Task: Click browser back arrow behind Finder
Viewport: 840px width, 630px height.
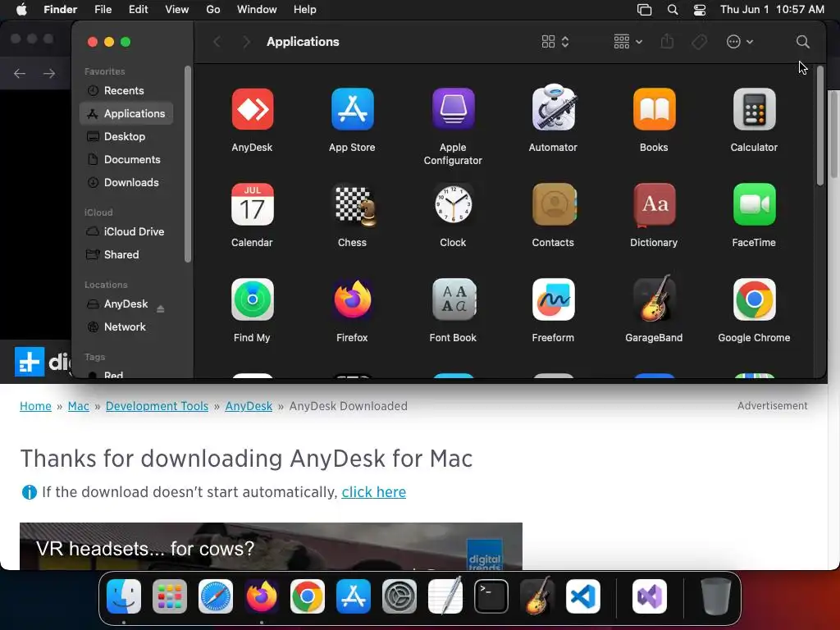Action: tap(20, 73)
